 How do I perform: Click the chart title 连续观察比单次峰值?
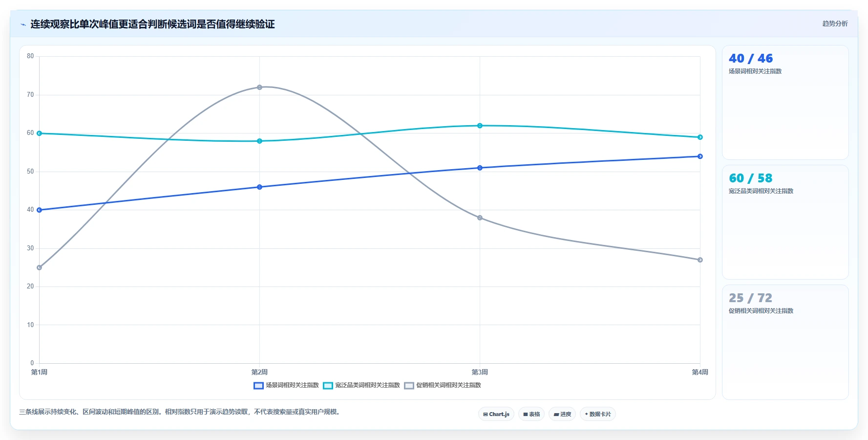152,24
